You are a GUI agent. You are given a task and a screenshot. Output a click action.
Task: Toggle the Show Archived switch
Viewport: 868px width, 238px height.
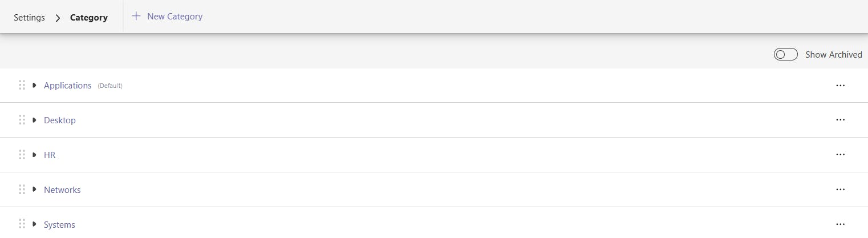(x=785, y=55)
